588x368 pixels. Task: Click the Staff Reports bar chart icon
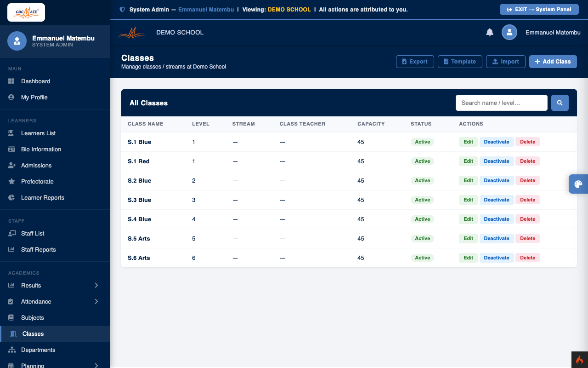(11, 250)
